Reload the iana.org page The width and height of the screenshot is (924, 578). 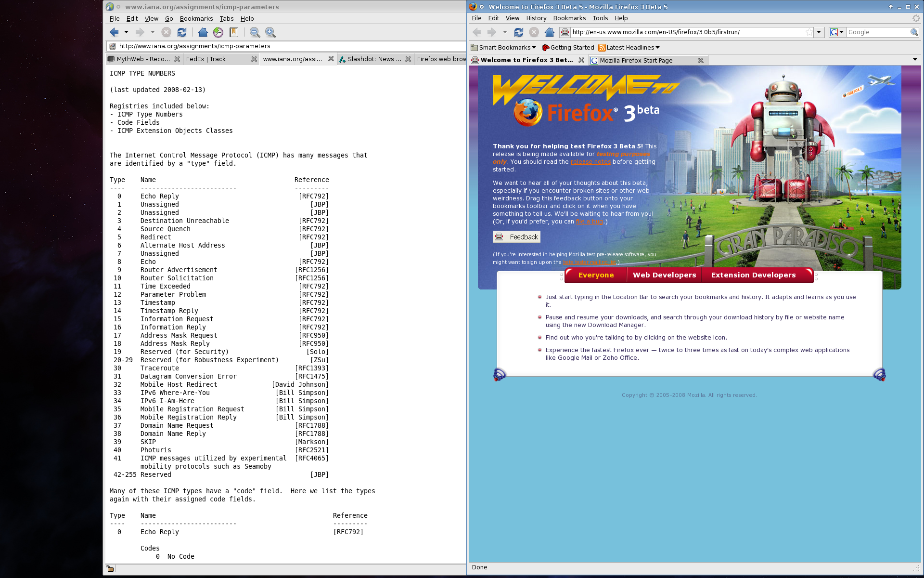pyautogui.click(x=182, y=32)
